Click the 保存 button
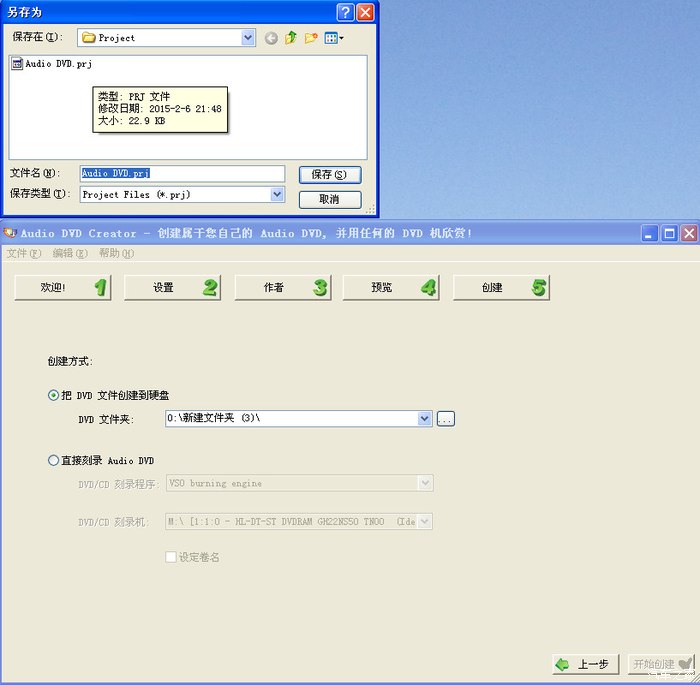Image resolution: width=700 pixels, height=685 pixels. (x=329, y=175)
